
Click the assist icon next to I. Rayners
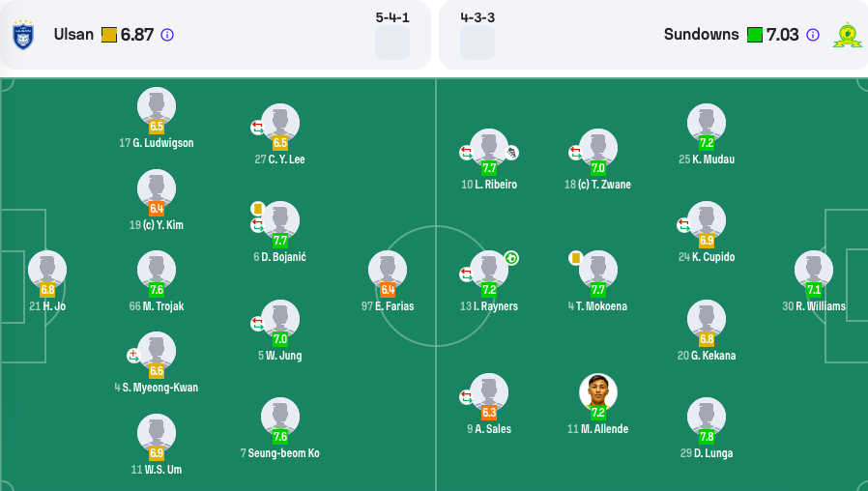coord(511,258)
